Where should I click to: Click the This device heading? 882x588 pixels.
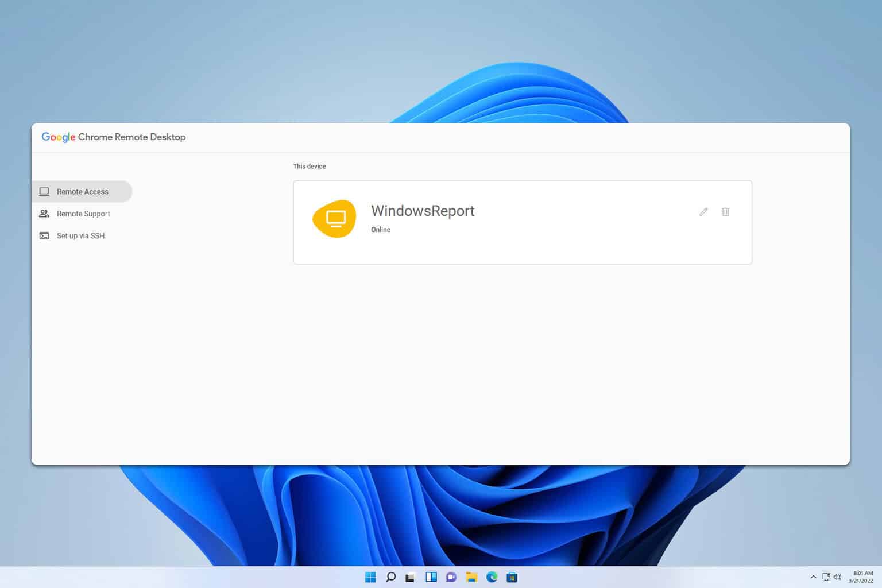point(310,166)
